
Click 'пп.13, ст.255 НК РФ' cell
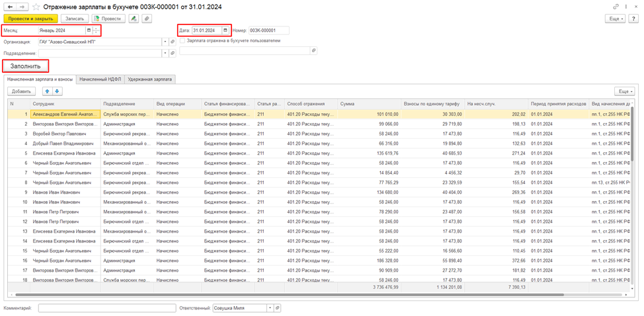click(x=610, y=182)
